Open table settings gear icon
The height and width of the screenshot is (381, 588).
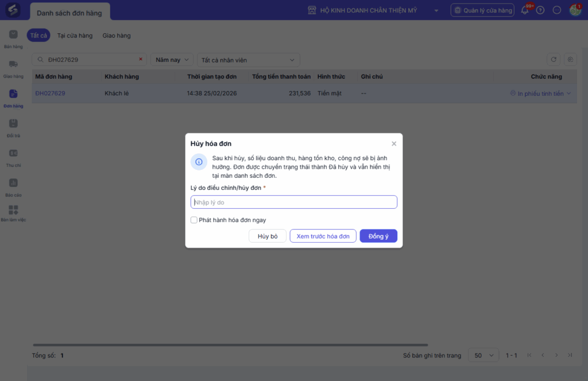570,60
